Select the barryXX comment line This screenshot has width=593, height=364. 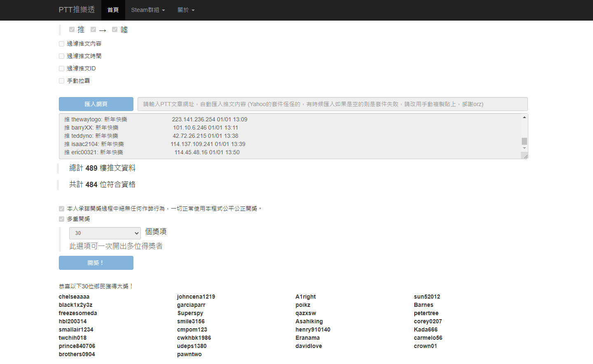tap(151, 128)
